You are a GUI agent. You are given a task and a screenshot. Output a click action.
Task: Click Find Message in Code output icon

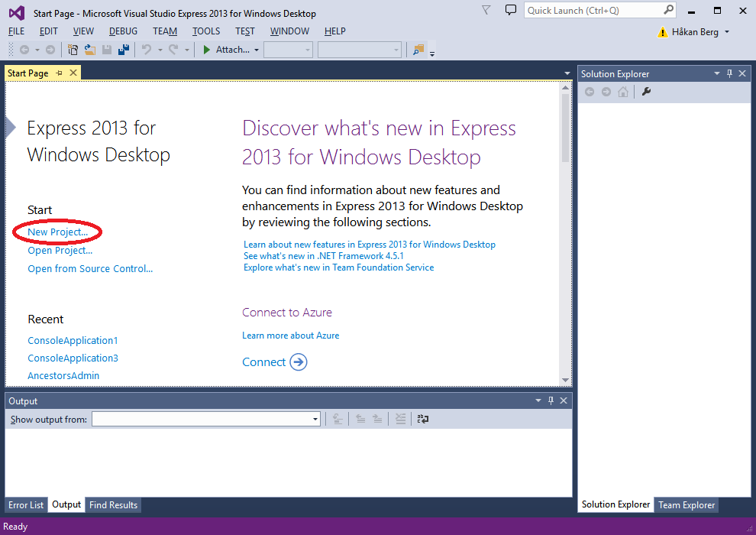click(x=338, y=419)
